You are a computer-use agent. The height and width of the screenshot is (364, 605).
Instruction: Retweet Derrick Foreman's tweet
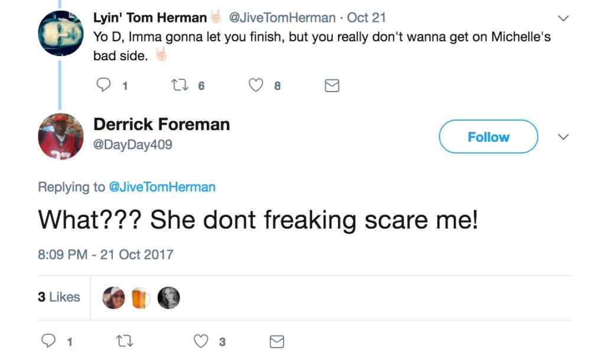(125, 341)
